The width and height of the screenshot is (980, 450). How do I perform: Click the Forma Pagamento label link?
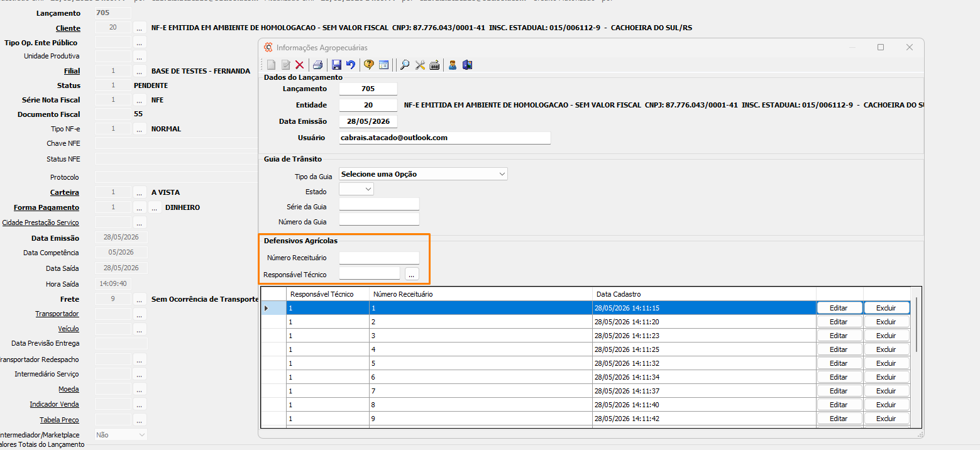(x=47, y=207)
